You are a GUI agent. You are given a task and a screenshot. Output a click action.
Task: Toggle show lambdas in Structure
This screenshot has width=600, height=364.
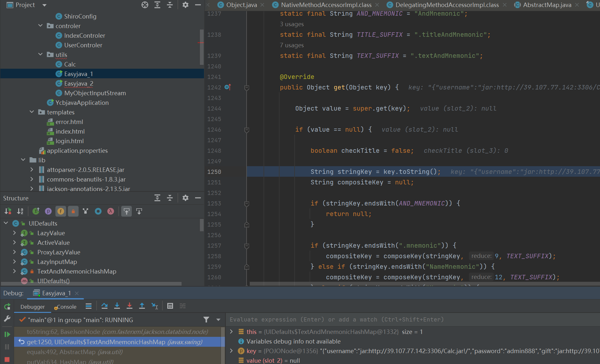tap(111, 211)
